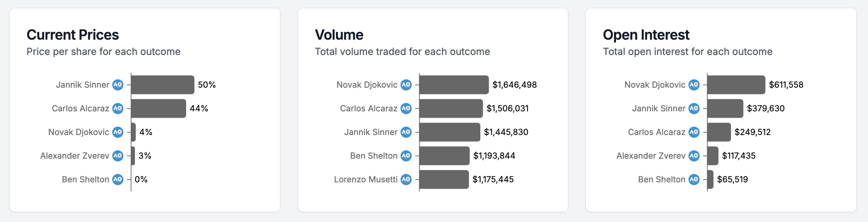Click AO icon next to Novak Djokovic in Volume chart
This screenshot has width=868, height=222.
pos(406,85)
